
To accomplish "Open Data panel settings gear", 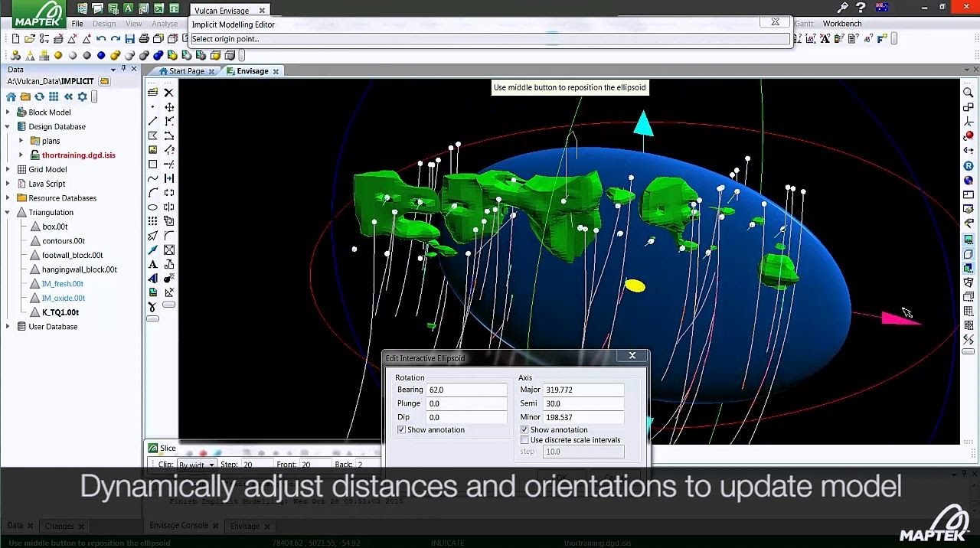I will (x=82, y=97).
